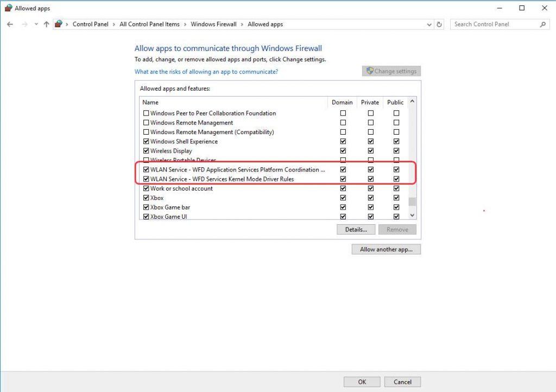Navigate to All Control Panel Items breadcrumb

click(x=150, y=24)
